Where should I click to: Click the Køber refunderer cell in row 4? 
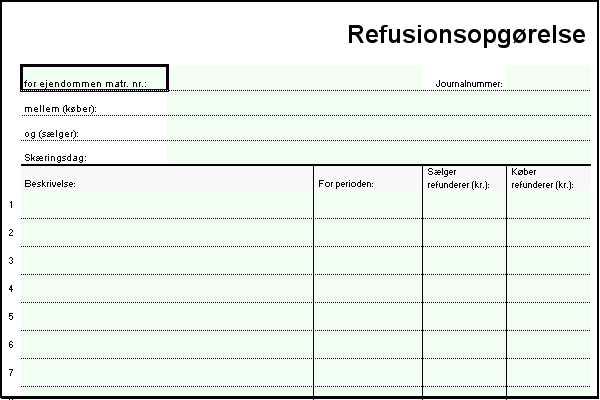(x=548, y=289)
